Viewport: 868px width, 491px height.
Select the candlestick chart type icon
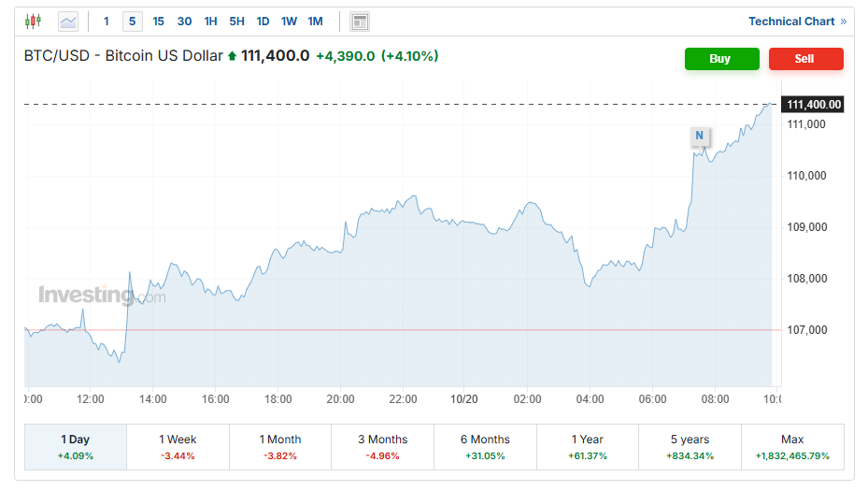tap(34, 21)
